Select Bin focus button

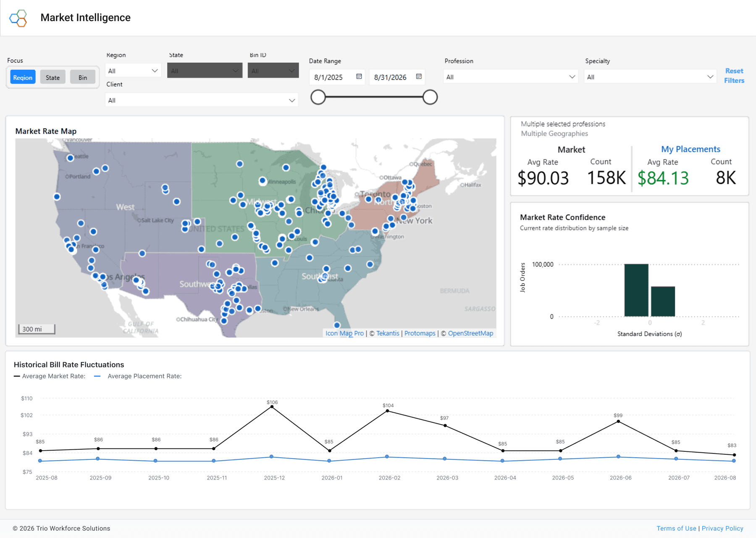(x=83, y=77)
